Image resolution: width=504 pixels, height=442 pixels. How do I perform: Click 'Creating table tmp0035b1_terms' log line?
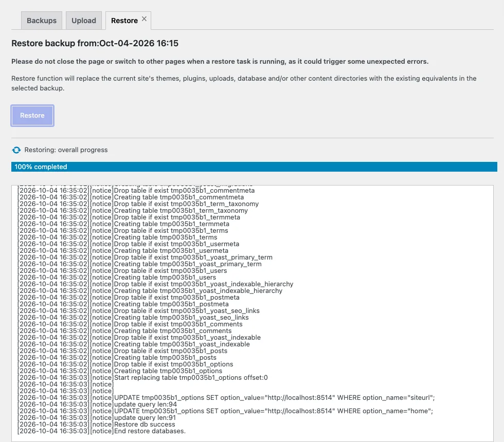[117, 237]
